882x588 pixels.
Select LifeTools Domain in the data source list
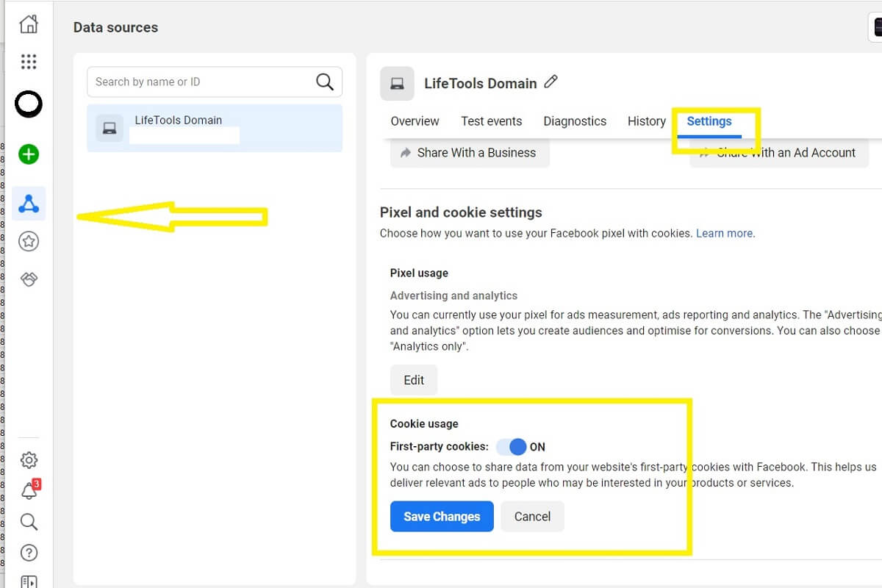[x=215, y=128]
